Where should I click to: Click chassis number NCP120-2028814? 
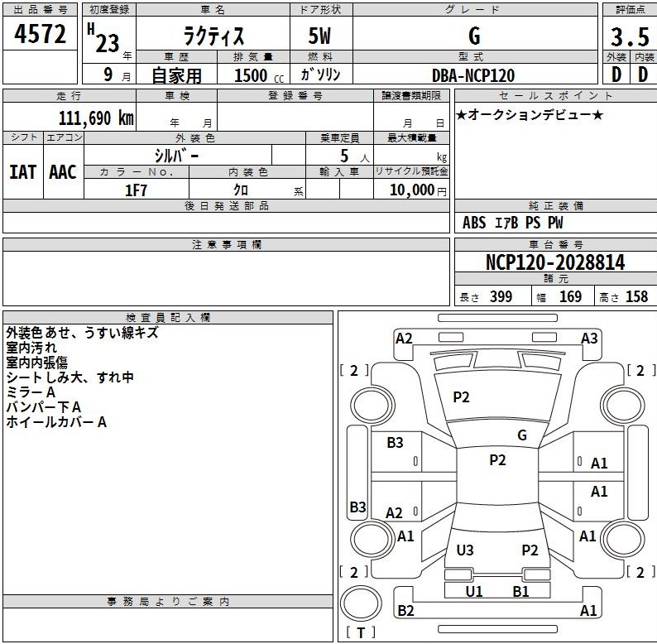[554, 262]
